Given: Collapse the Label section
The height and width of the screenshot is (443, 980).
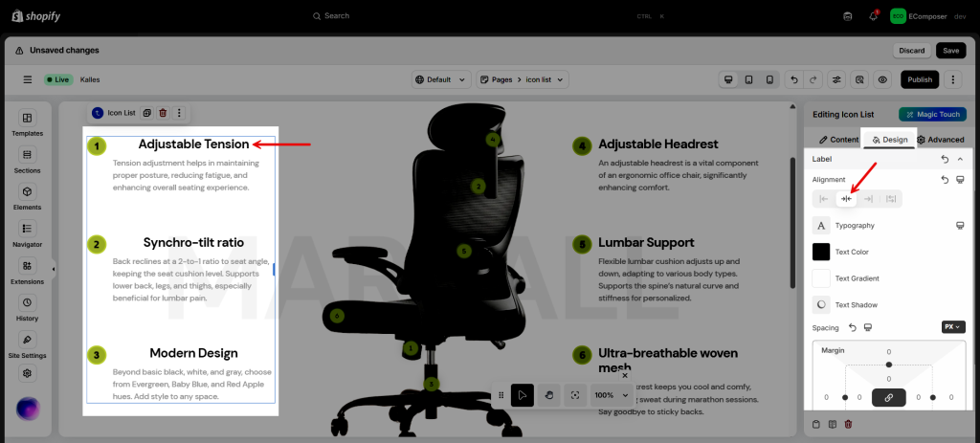Looking at the screenshot, I should [960, 159].
